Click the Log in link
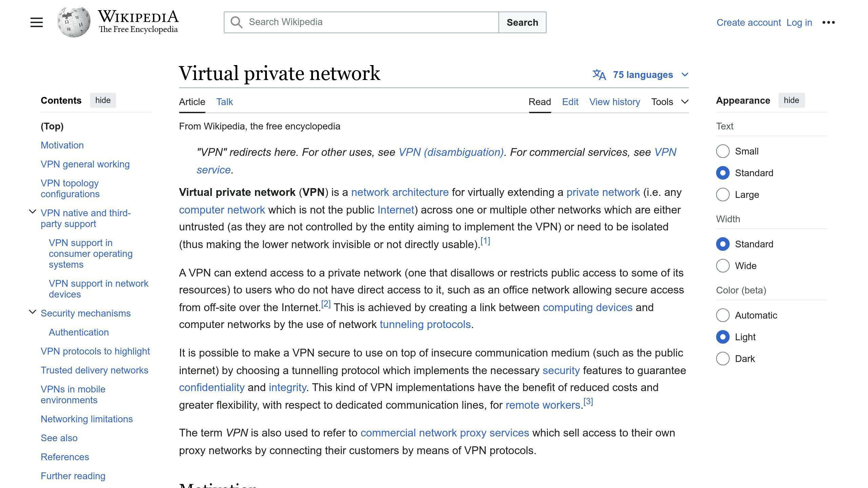The image size is (868, 488). coord(799,22)
